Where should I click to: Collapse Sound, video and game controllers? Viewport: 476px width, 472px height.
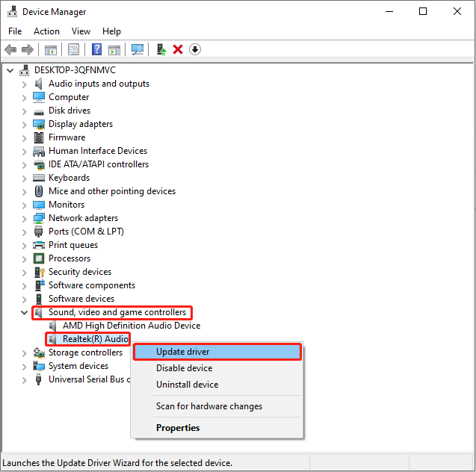[x=25, y=312]
